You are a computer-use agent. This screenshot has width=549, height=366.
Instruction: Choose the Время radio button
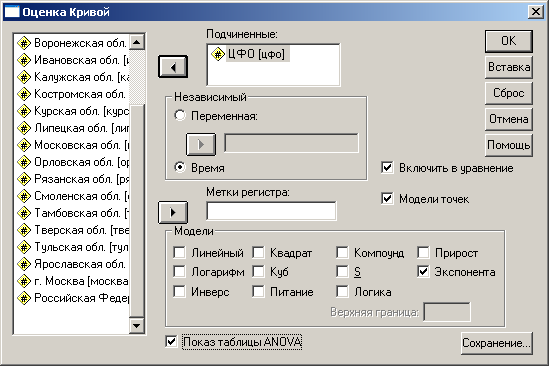[x=180, y=167]
